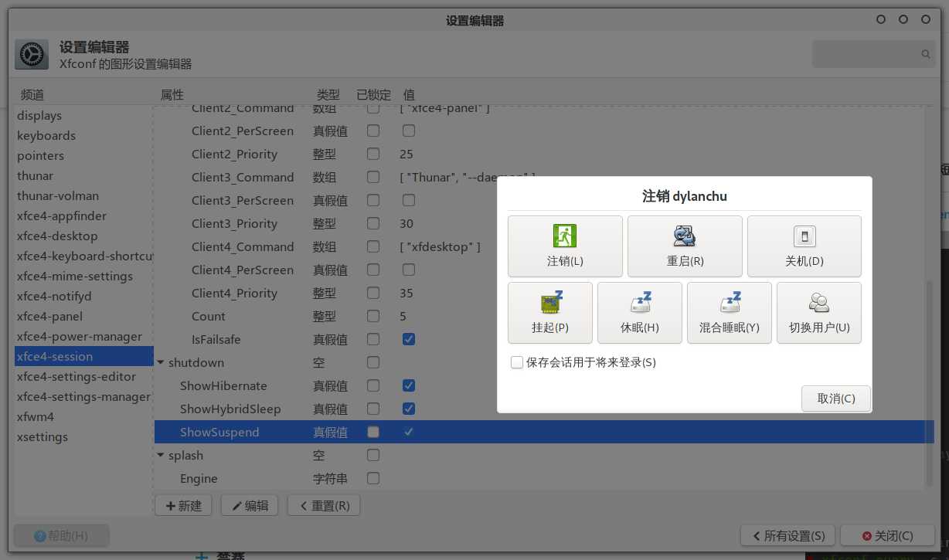The image size is (949, 560).
Task: Click 所有设置(S) all settings button
Action: (x=787, y=535)
